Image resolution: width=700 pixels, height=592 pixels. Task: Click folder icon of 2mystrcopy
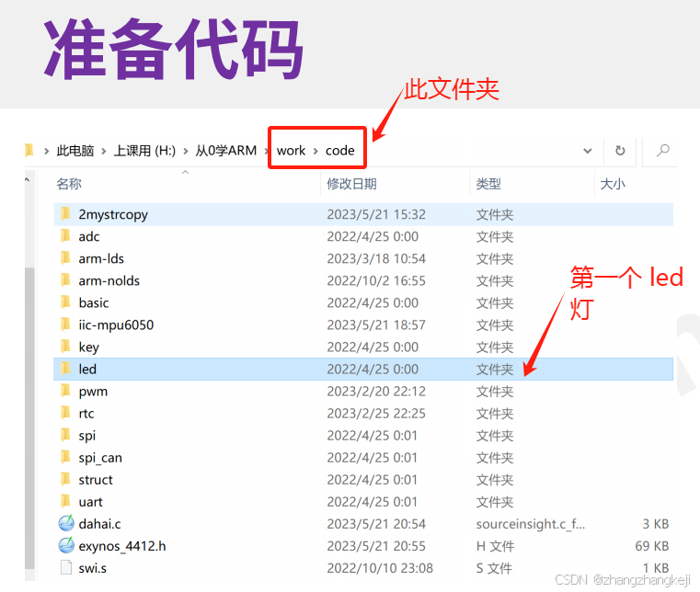click(65, 214)
